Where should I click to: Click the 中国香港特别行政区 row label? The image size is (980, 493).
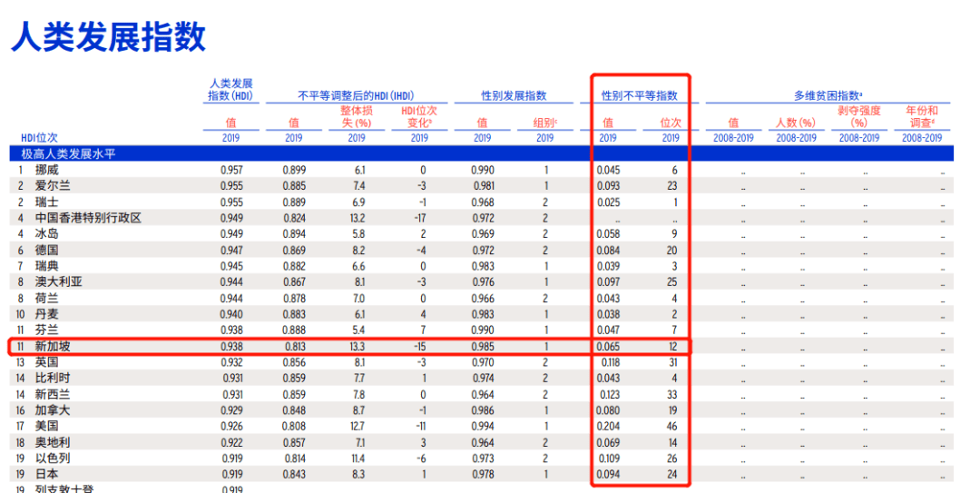[88, 218]
